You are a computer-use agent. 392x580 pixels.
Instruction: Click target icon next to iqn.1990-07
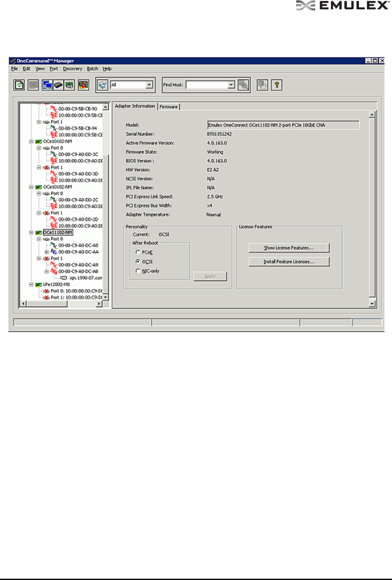click(64, 278)
